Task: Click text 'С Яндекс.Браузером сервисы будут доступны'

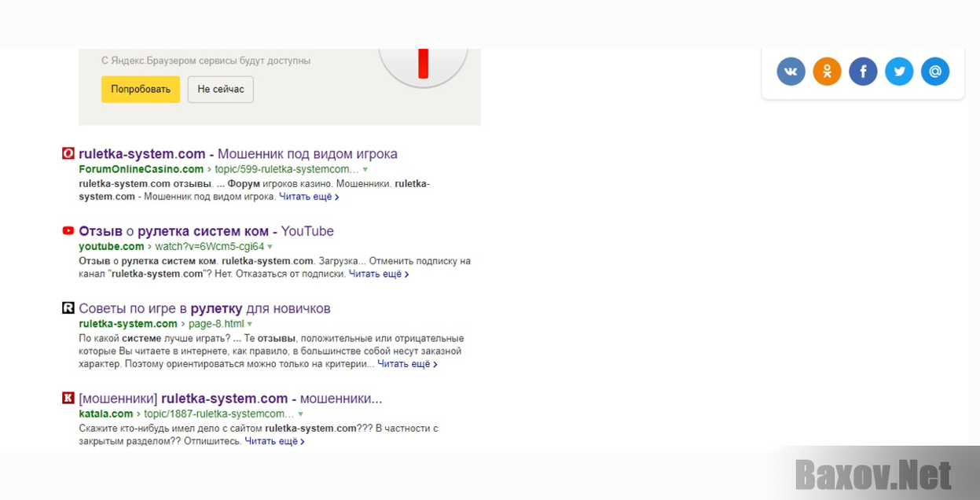Action: (x=206, y=61)
